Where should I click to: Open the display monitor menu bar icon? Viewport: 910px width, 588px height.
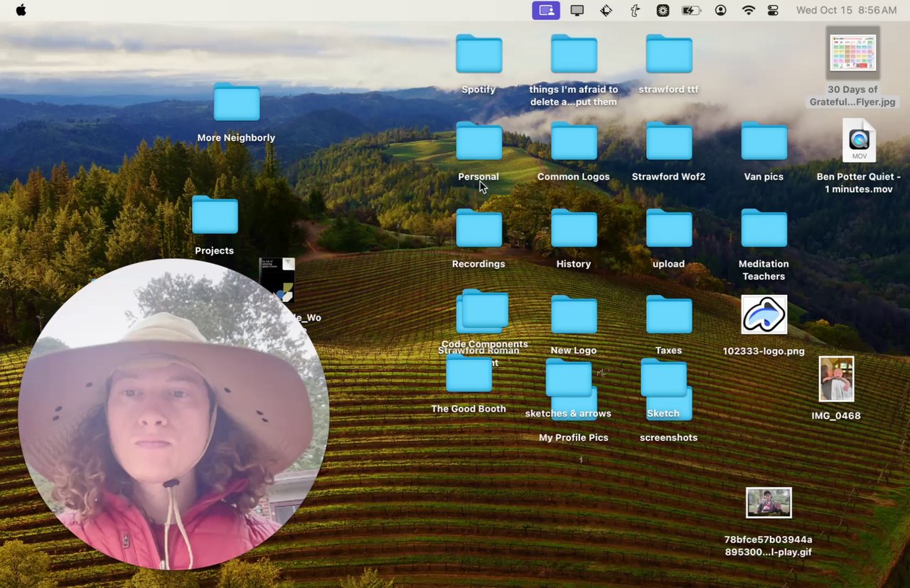(x=577, y=10)
